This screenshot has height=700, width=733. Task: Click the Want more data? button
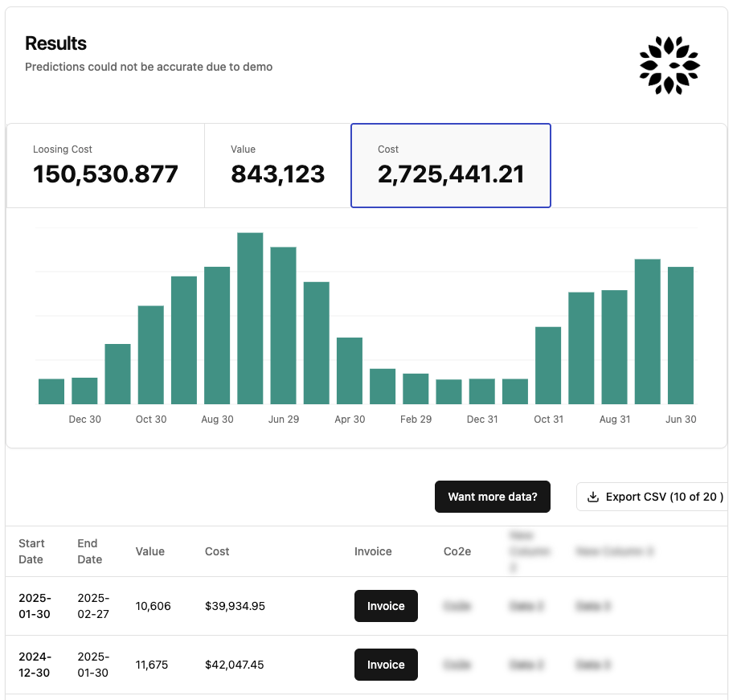pos(492,497)
